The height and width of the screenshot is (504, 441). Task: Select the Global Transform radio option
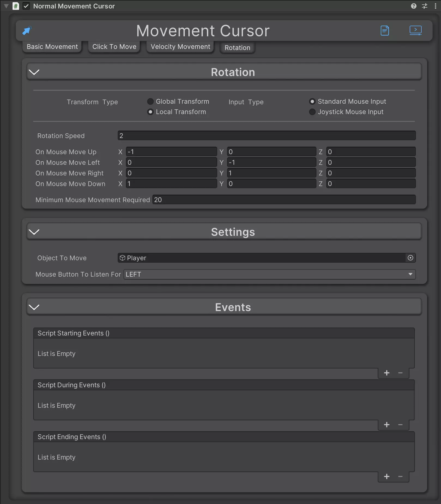(x=150, y=101)
